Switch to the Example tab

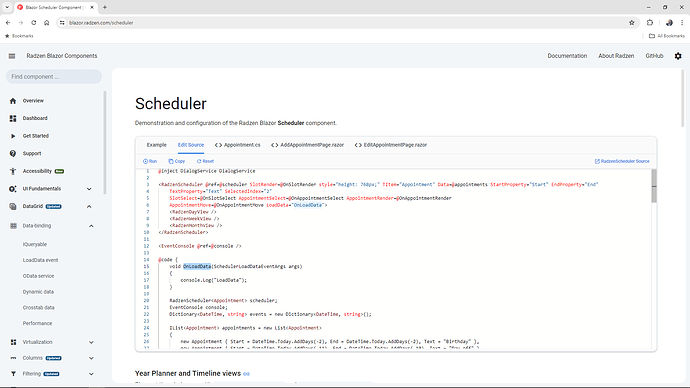click(x=157, y=145)
